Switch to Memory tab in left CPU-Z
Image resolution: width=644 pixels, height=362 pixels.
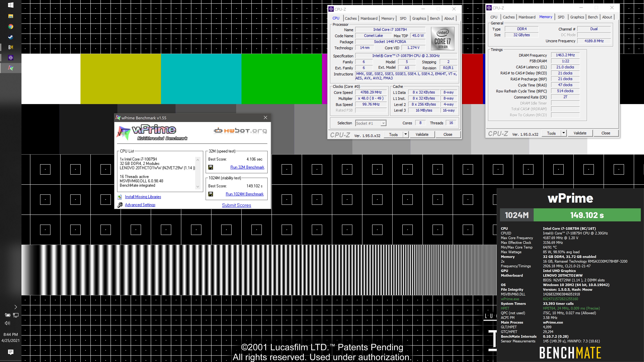click(x=388, y=18)
